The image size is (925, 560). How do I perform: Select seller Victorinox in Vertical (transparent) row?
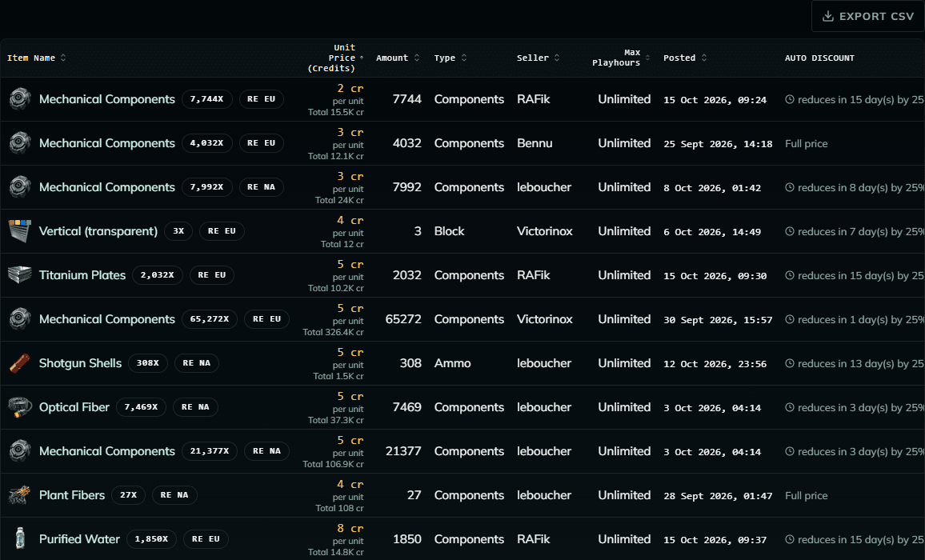tap(544, 231)
